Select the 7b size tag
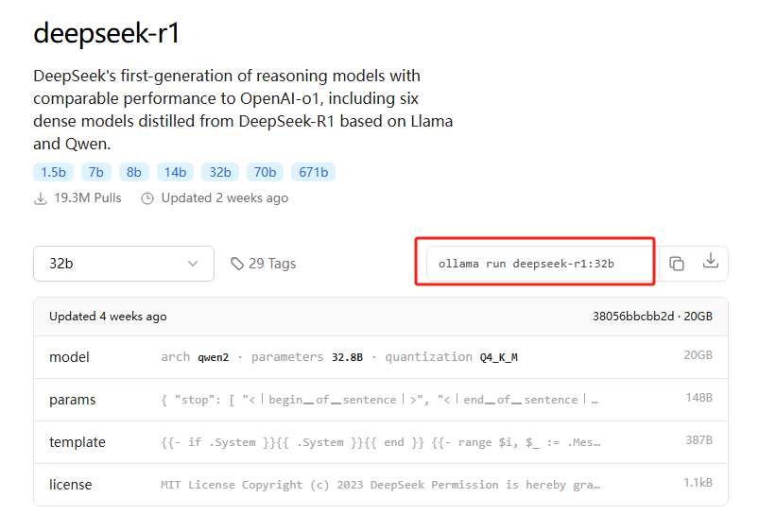 95,172
